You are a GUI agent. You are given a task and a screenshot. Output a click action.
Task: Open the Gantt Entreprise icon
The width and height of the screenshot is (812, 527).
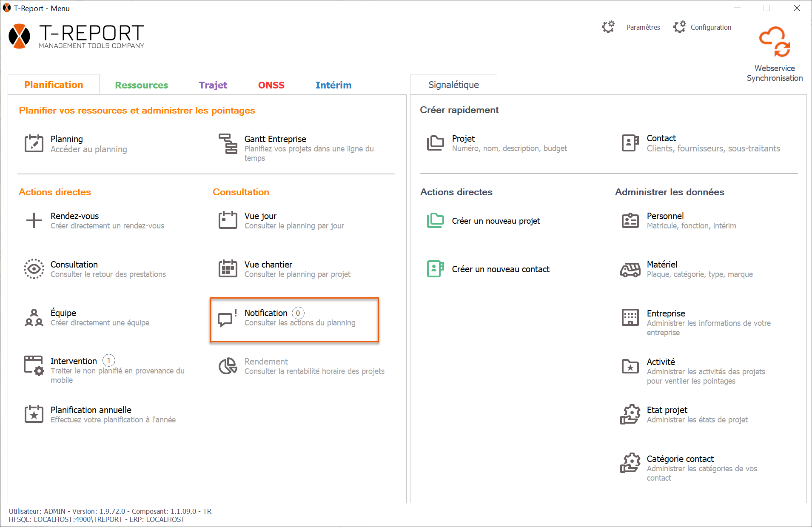click(x=228, y=144)
